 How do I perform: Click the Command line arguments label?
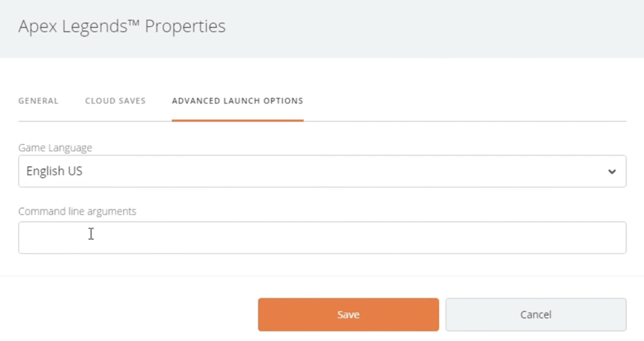pyautogui.click(x=77, y=212)
